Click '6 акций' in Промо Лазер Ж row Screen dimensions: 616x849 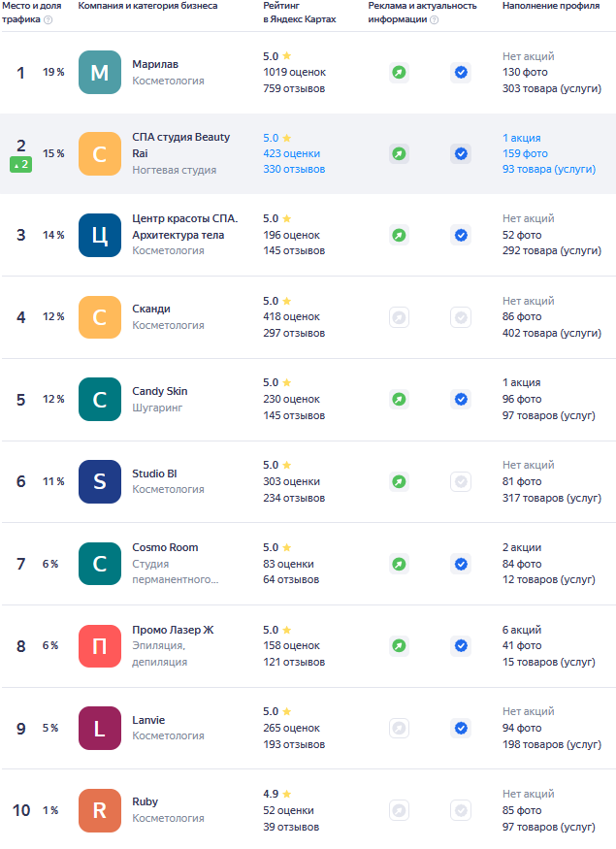tap(522, 630)
